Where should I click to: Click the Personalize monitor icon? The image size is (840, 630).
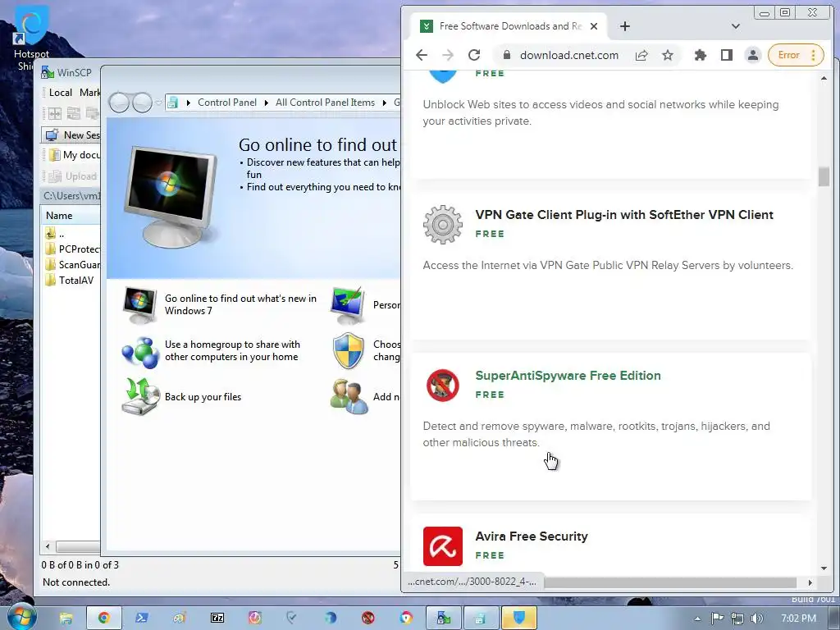click(x=348, y=305)
